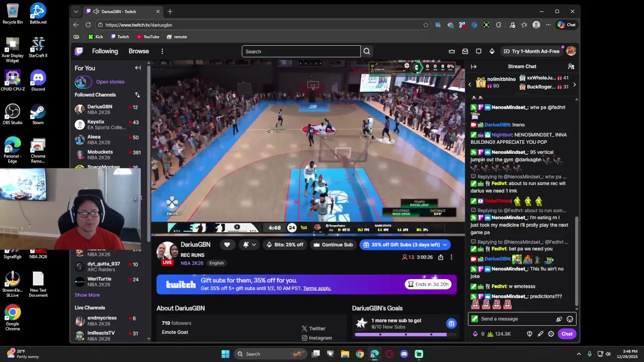Viewport: 644px width, 362px height.
Task: Expand the gift subs dropdown chevron
Action: [444, 245]
